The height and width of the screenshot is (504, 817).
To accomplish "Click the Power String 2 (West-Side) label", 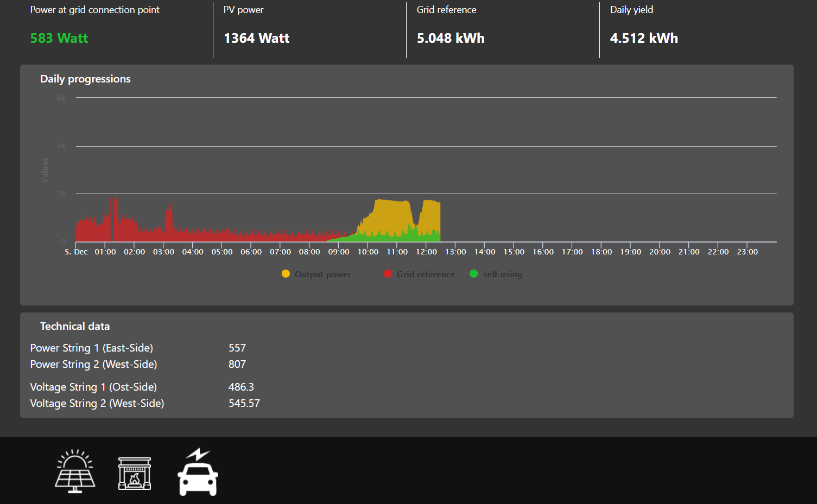I will (93, 365).
